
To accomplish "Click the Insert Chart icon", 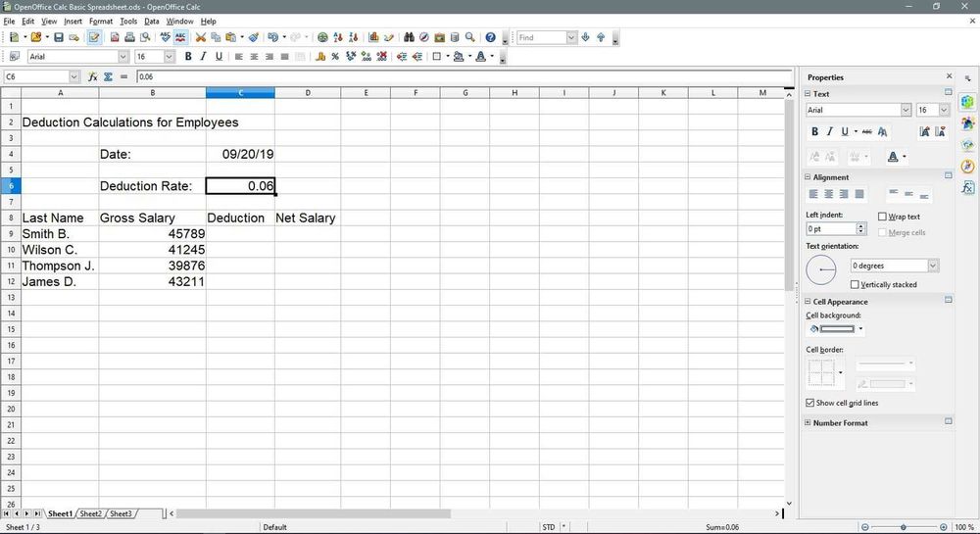I will click(x=373, y=37).
